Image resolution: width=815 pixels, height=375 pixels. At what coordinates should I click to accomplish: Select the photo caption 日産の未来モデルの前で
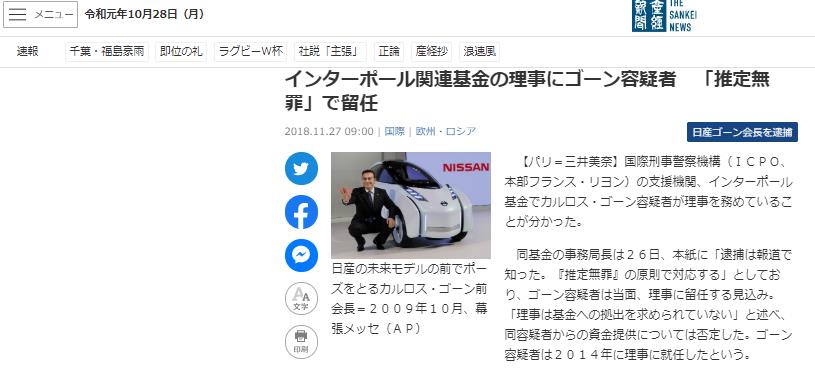410,299
